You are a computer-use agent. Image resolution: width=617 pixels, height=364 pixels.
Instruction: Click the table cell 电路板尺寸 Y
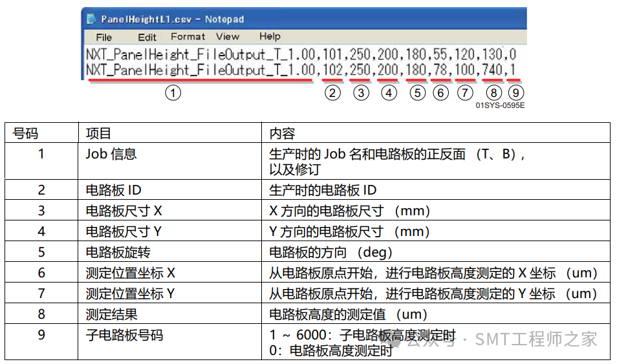pyautogui.click(x=169, y=231)
